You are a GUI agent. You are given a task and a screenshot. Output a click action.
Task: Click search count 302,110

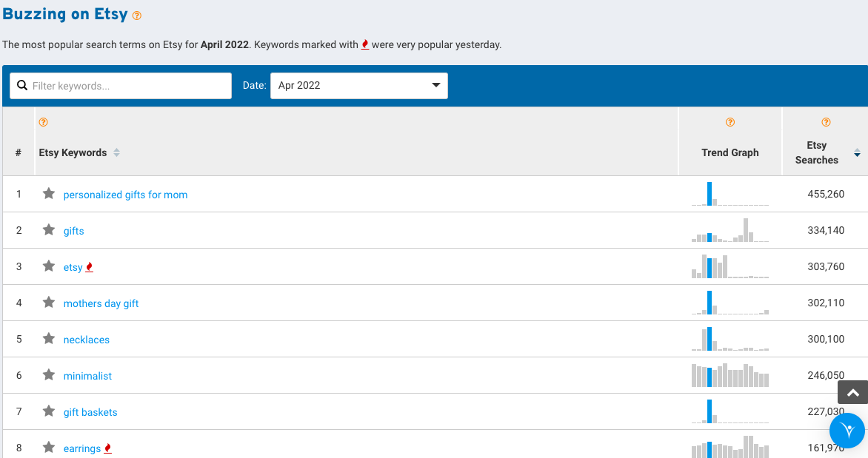[x=826, y=303]
